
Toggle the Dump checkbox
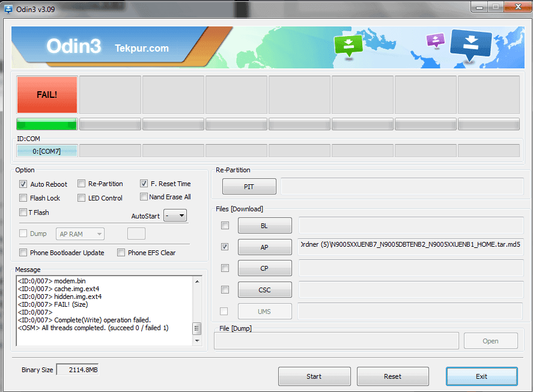point(23,234)
